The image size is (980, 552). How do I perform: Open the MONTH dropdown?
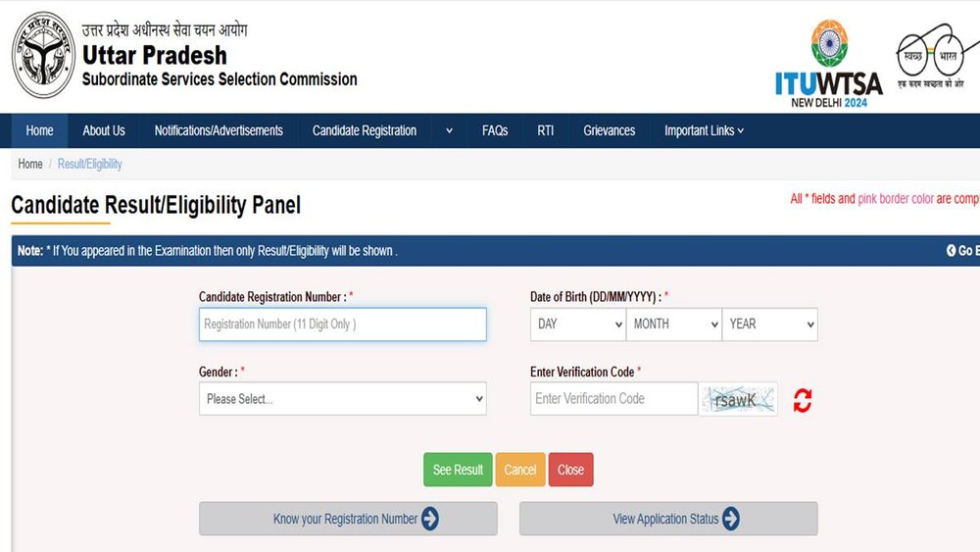(674, 325)
